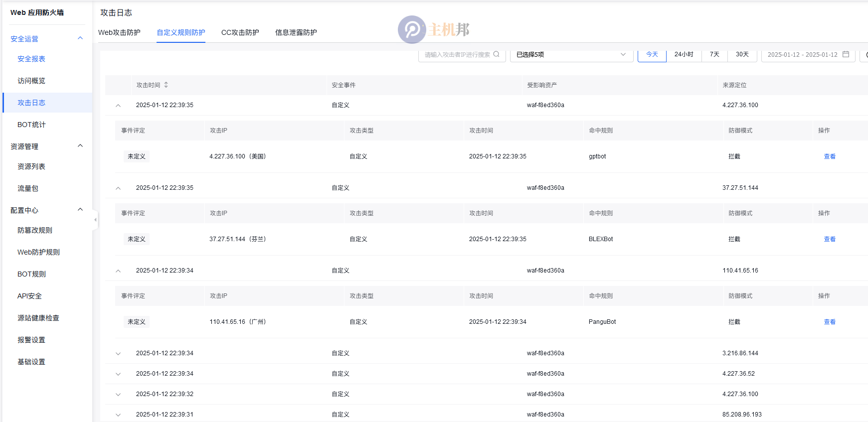Screen dimensions: 868x422
Task: Click the 未定义 tag in the PanguBot row
Action: coord(137,322)
